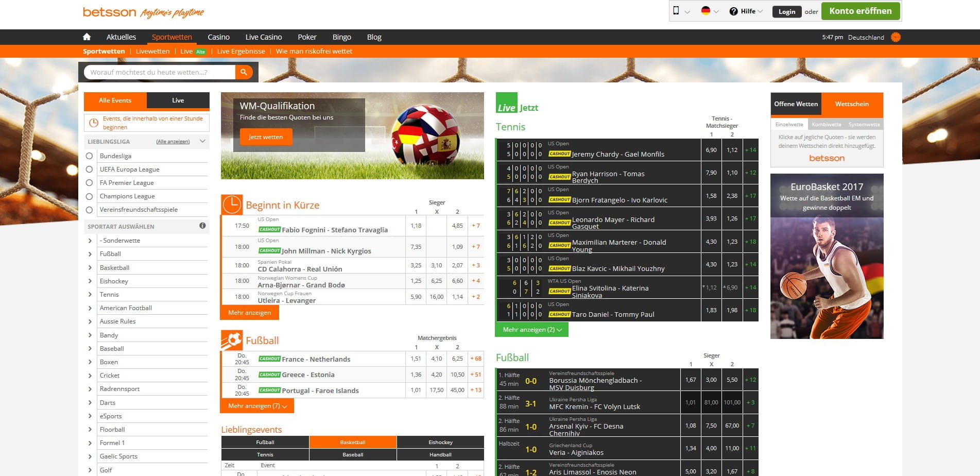Select Vereinsfreundschaftsspiele radio button
The image size is (980, 476).
pyautogui.click(x=89, y=210)
